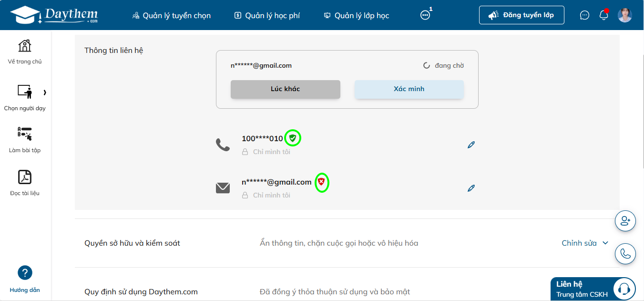
Task: Click the headset icon in support widget
Action: pyautogui.click(x=624, y=289)
